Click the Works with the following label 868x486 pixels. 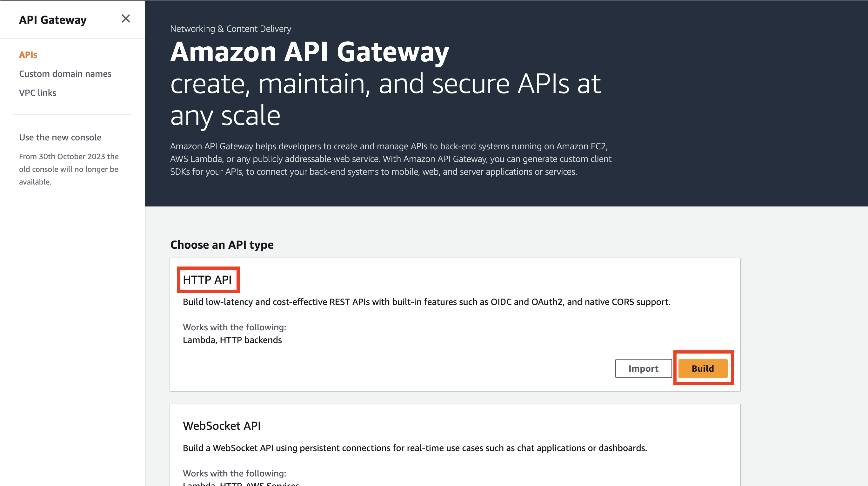coord(234,327)
